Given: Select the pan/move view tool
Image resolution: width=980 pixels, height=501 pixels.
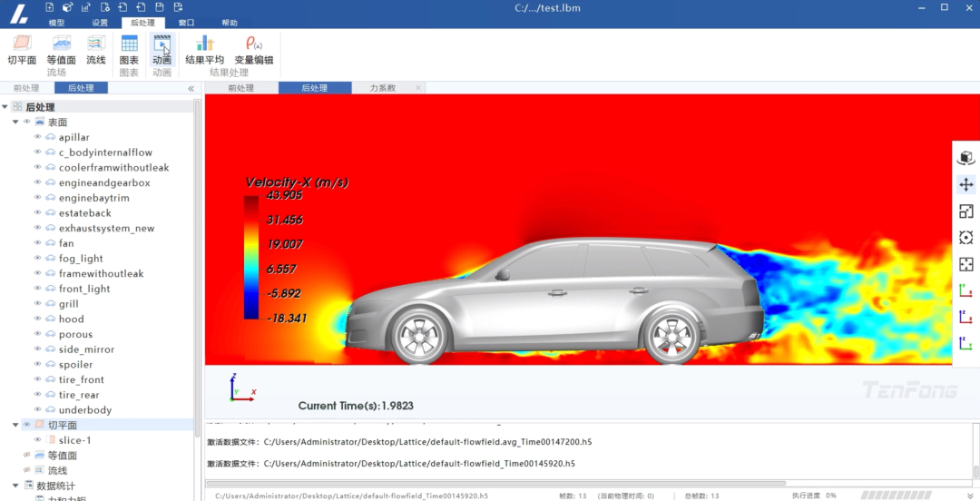Looking at the screenshot, I should [966, 184].
